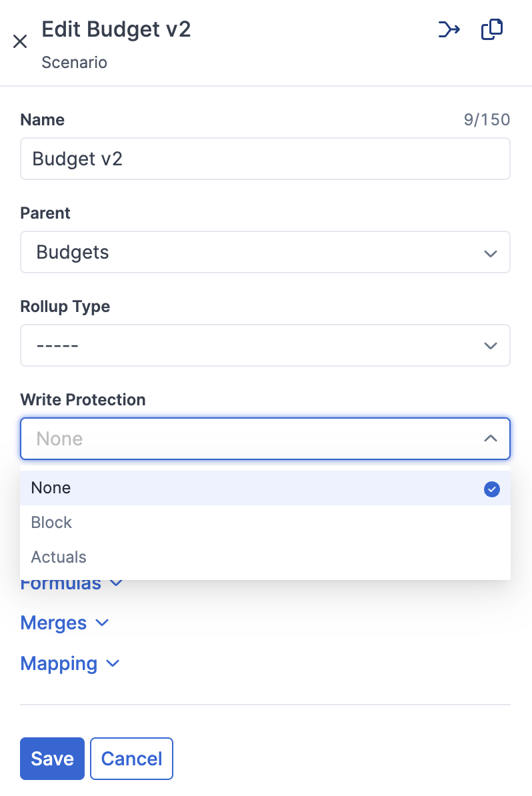
Task: Click inside the Name field showing Budget v2
Action: pos(265,159)
